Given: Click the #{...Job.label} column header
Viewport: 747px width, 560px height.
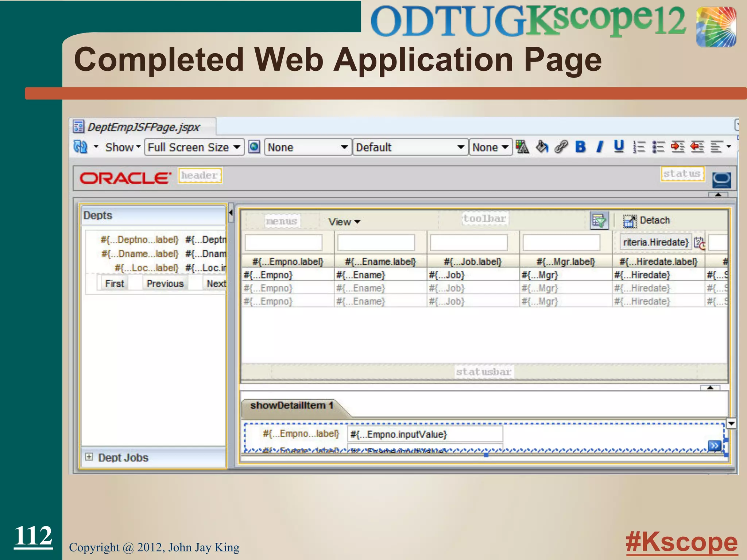Looking at the screenshot, I should (x=473, y=262).
